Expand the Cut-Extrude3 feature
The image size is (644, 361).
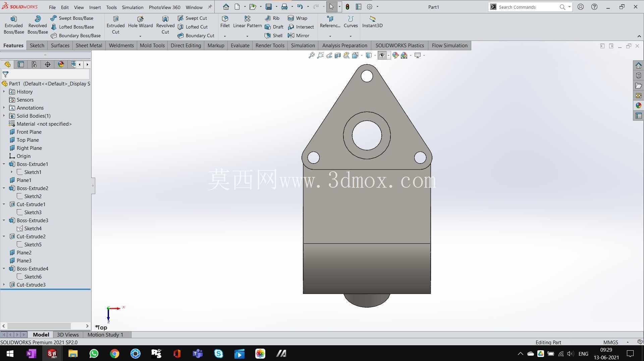point(4,285)
